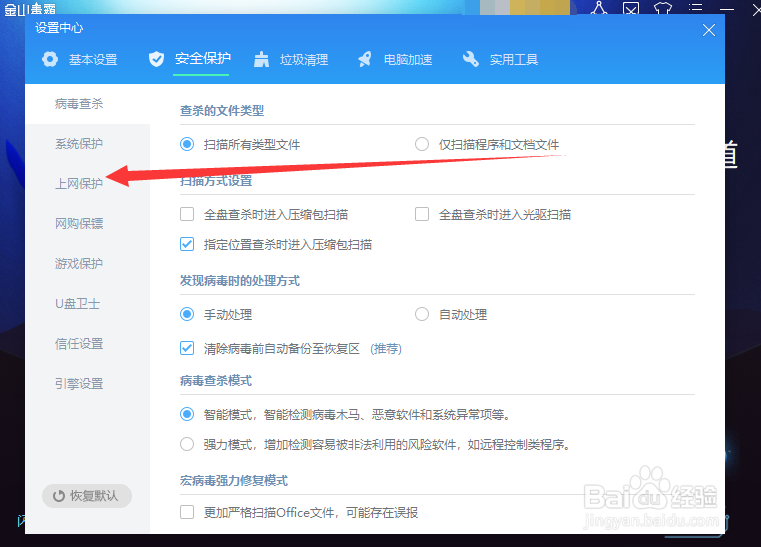This screenshot has height=547, width=761.
Task: Click the gear icon beside 基本设置
Action: (x=50, y=59)
